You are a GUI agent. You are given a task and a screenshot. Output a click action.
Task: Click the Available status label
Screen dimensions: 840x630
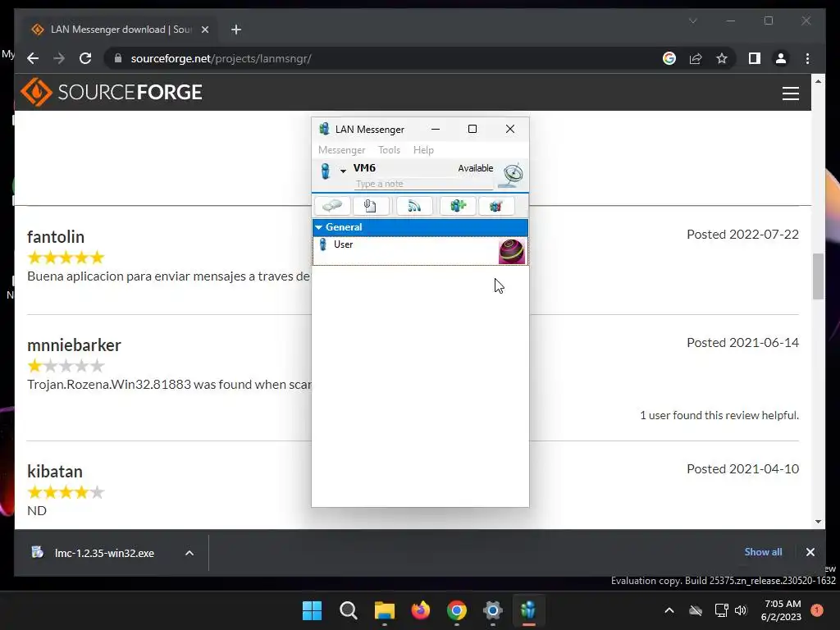475,168
